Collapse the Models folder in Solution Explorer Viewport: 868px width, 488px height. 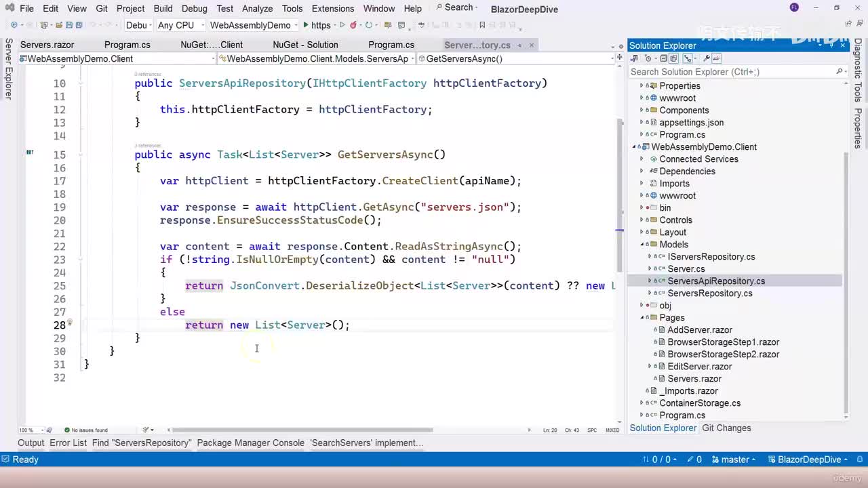click(x=642, y=245)
